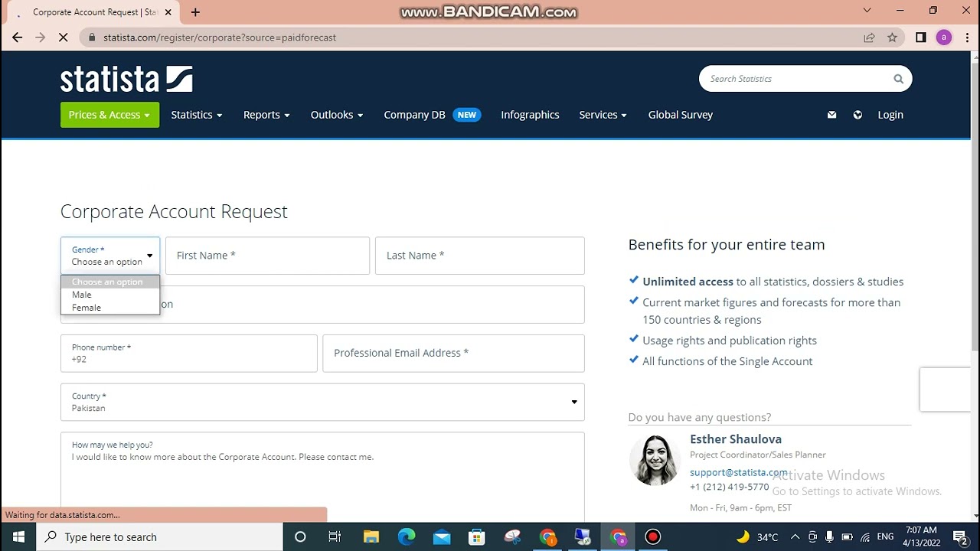Expand the Reports menu
The width and height of the screenshot is (980, 551).
266,115
